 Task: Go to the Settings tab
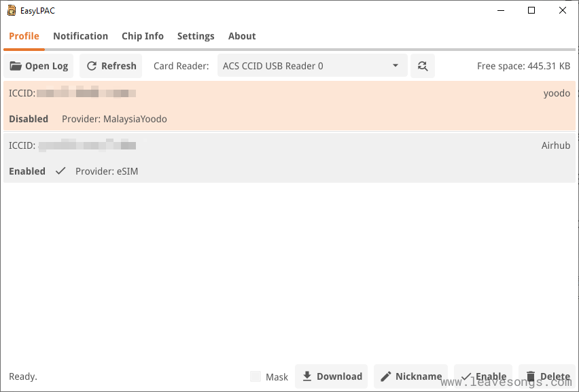click(x=196, y=36)
